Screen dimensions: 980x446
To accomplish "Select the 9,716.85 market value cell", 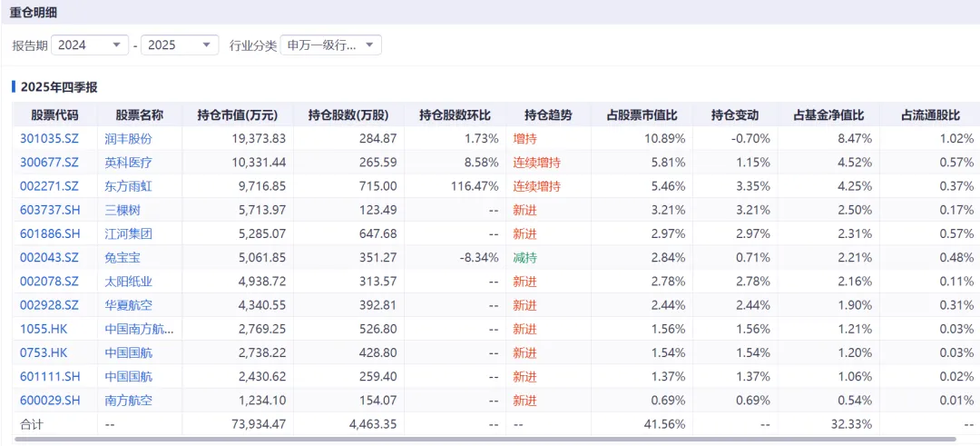I will click(x=262, y=187).
